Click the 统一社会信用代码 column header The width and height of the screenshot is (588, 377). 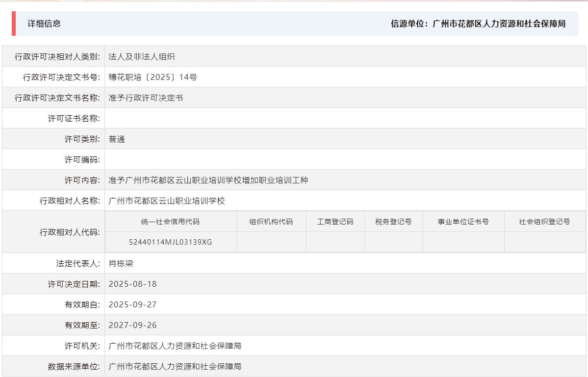tap(170, 221)
